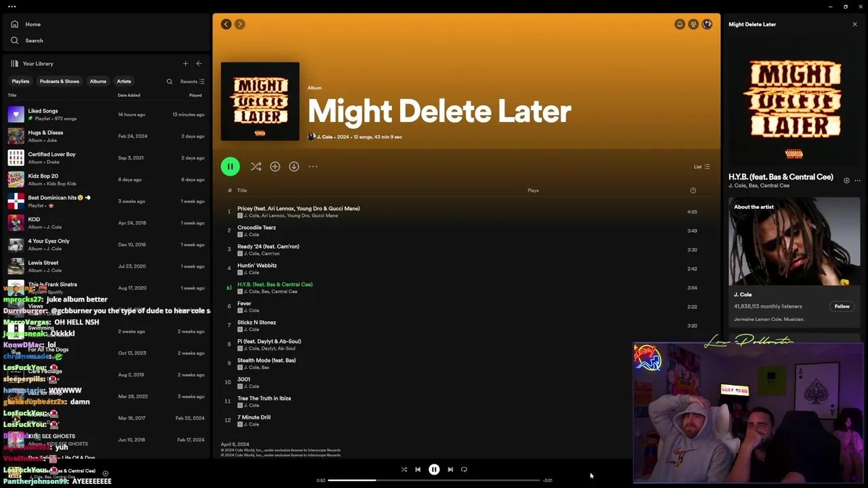Screen dimensions: 868x488
Task: Open Certified Lover Boy album
Action: point(106,158)
